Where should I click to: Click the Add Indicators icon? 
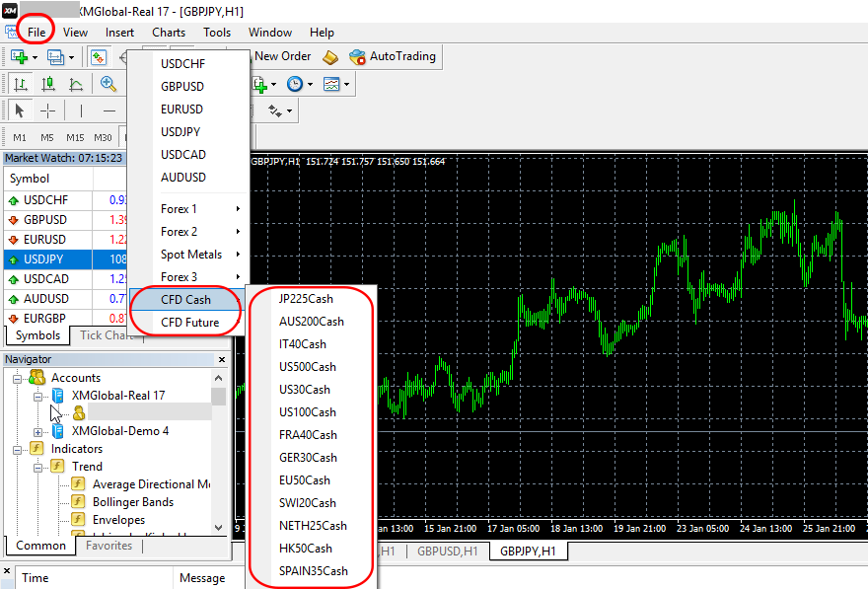pyautogui.click(x=259, y=84)
